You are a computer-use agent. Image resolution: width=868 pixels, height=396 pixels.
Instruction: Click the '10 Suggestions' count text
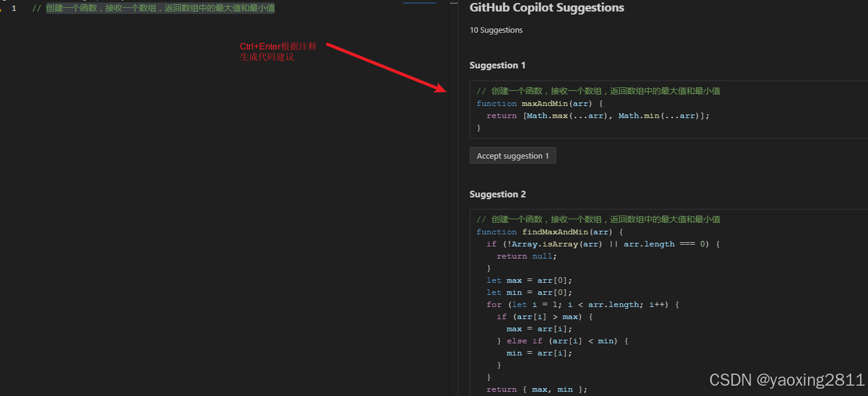click(x=496, y=30)
